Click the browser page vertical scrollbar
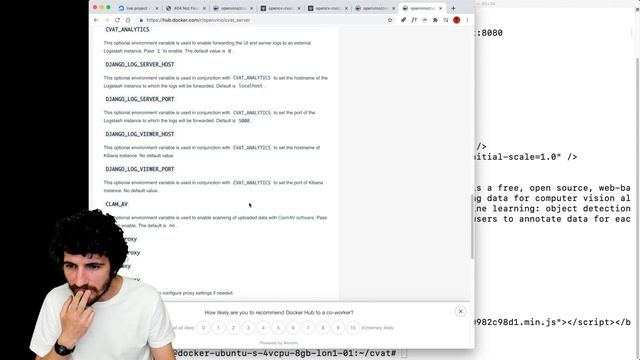Image resolution: width=640 pixels, height=360 pixels. (x=472, y=227)
